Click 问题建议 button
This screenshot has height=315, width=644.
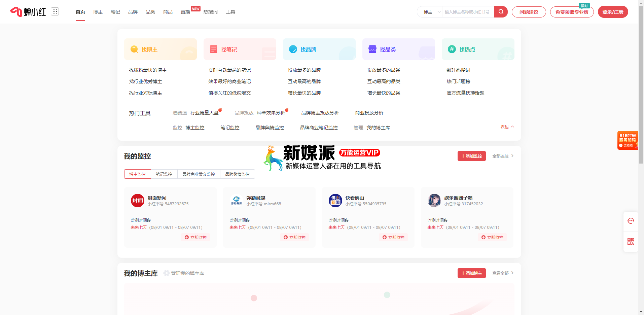(x=529, y=12)
